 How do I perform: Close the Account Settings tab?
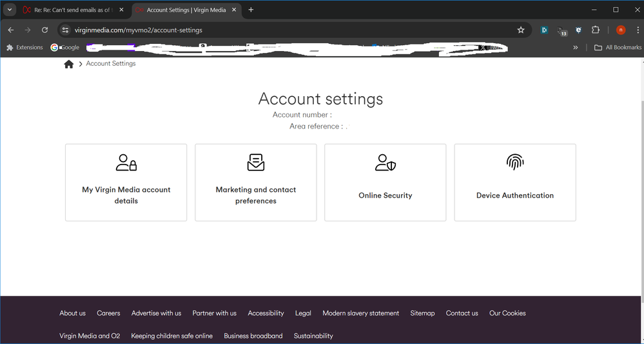234,10
